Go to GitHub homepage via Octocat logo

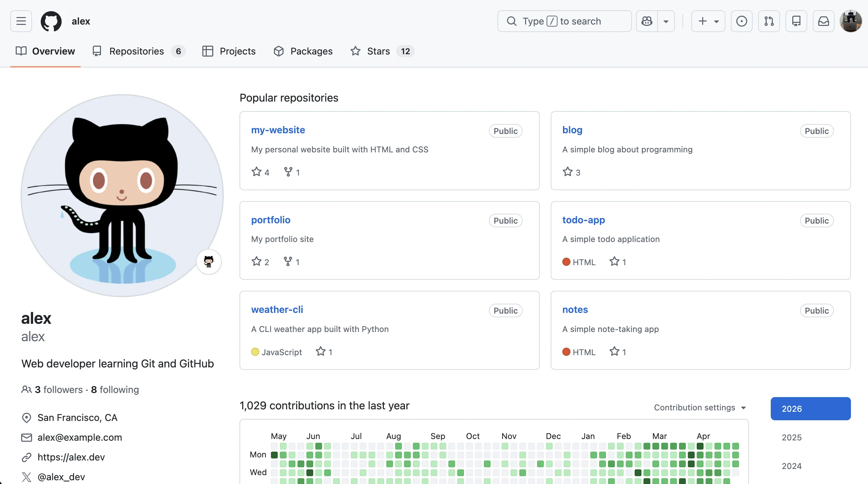click(x=51, y=21)
